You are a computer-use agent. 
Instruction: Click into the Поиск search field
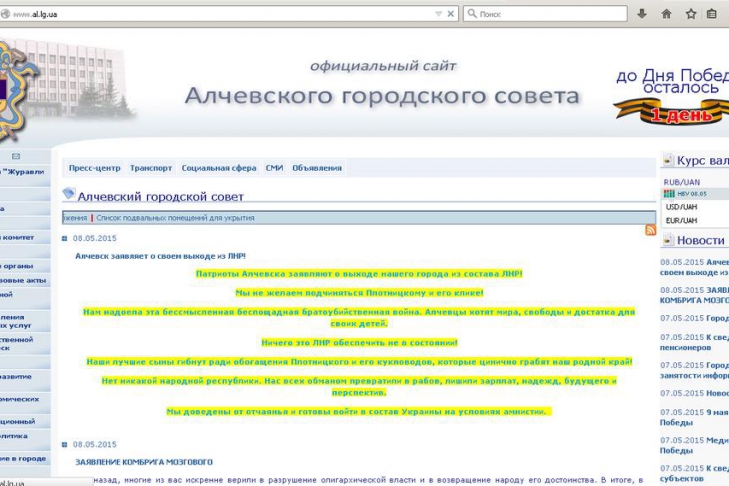click(x=550, y=14)
